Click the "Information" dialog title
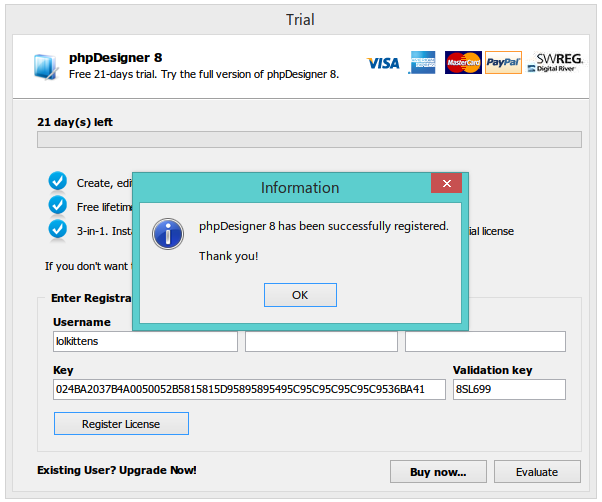The width and height of the screenshot is (602, 502). pos(300,188)
